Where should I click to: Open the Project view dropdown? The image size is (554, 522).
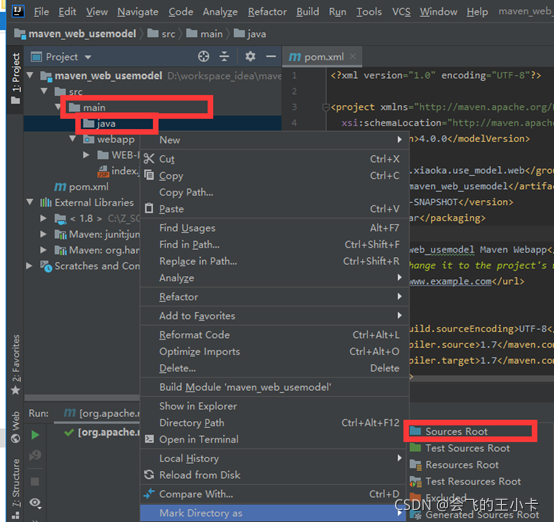[88, 57]
